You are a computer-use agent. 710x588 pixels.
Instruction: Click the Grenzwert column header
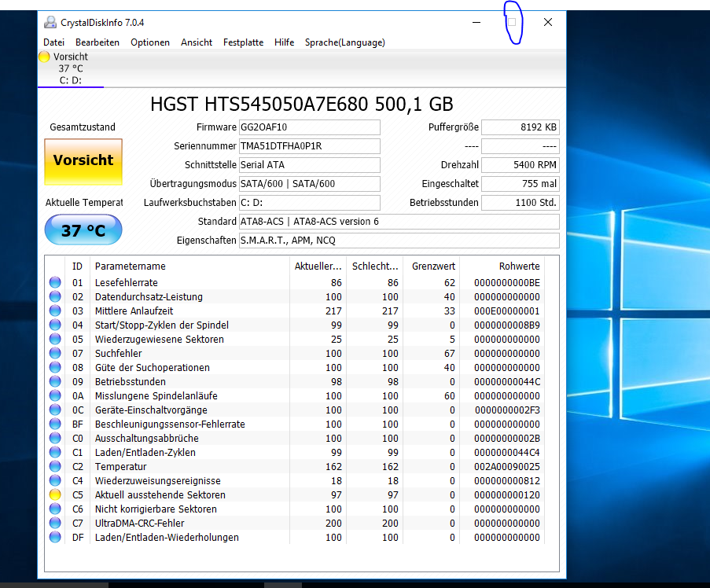pyautogui.click(x=432, y=266)
